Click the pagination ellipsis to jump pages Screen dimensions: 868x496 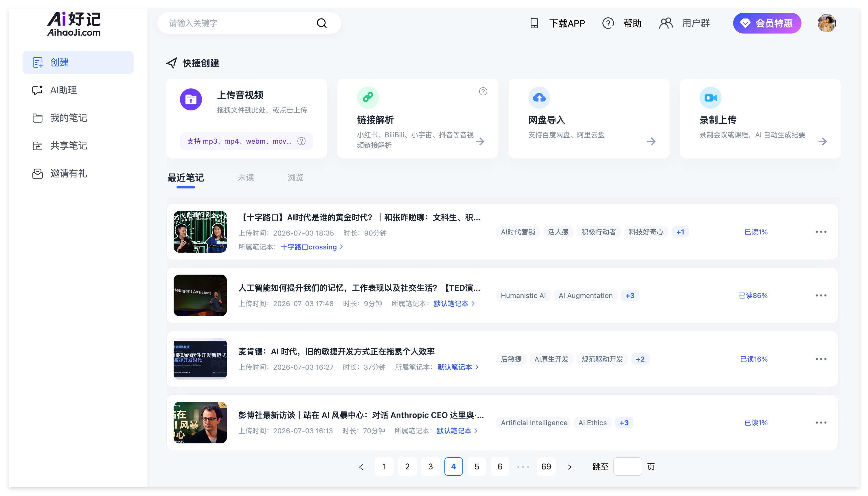pos(523,467)
